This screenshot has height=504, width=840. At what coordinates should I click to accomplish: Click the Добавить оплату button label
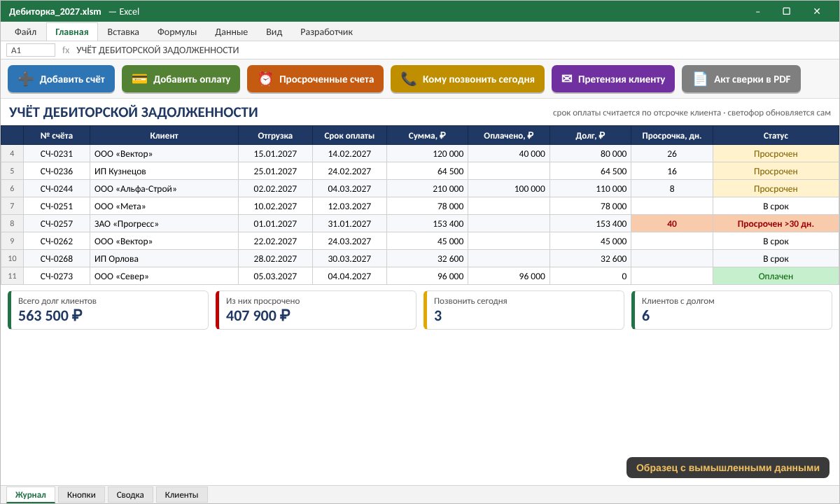[x=192, y=79]
